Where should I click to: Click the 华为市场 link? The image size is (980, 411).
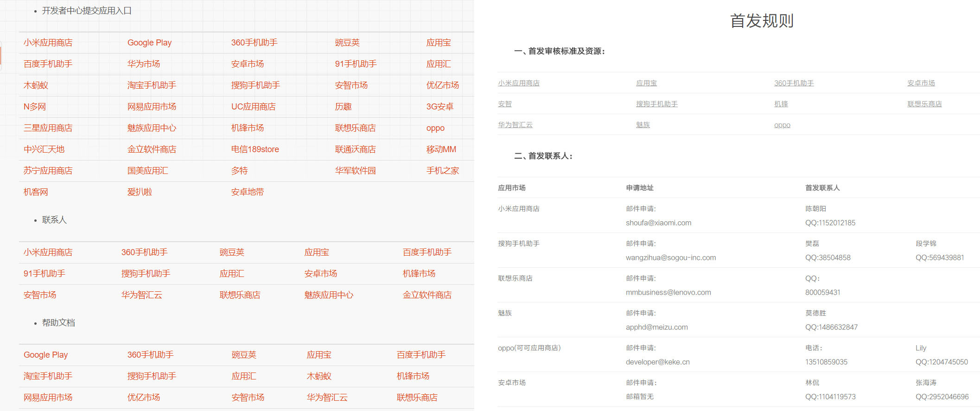[144, 64]
